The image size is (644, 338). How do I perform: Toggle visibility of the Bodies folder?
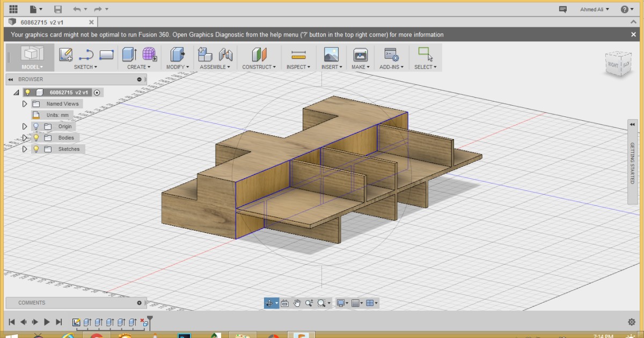point(35,138)
